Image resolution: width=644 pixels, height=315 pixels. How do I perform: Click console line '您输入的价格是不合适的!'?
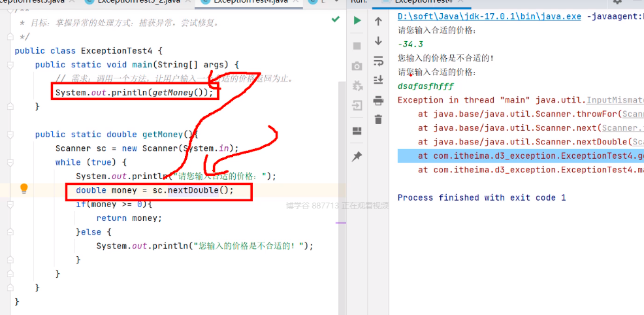445,58
